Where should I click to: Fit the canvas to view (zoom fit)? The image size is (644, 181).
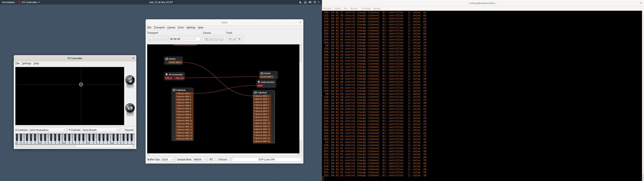coord(207,39)
